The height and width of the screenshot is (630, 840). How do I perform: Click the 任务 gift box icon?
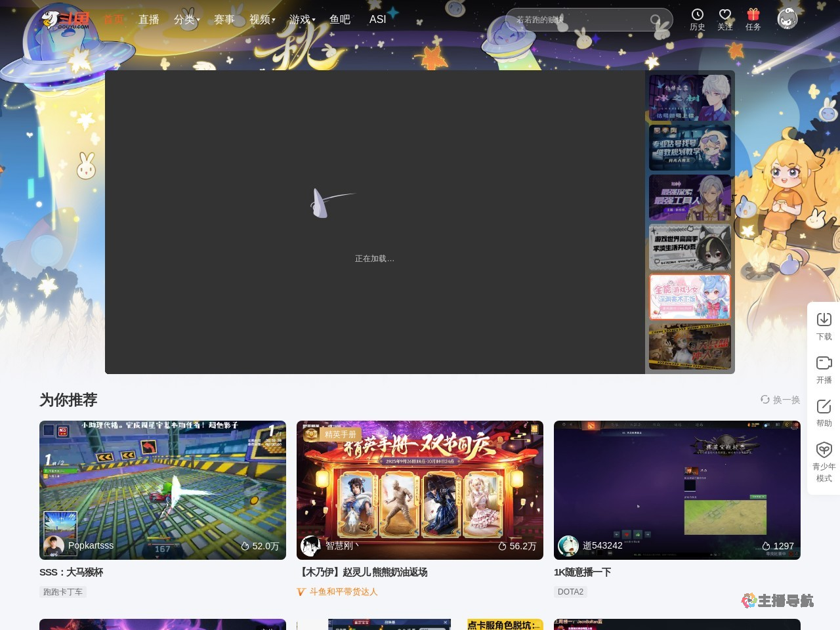pyautogui.click(x=753, y=15)
